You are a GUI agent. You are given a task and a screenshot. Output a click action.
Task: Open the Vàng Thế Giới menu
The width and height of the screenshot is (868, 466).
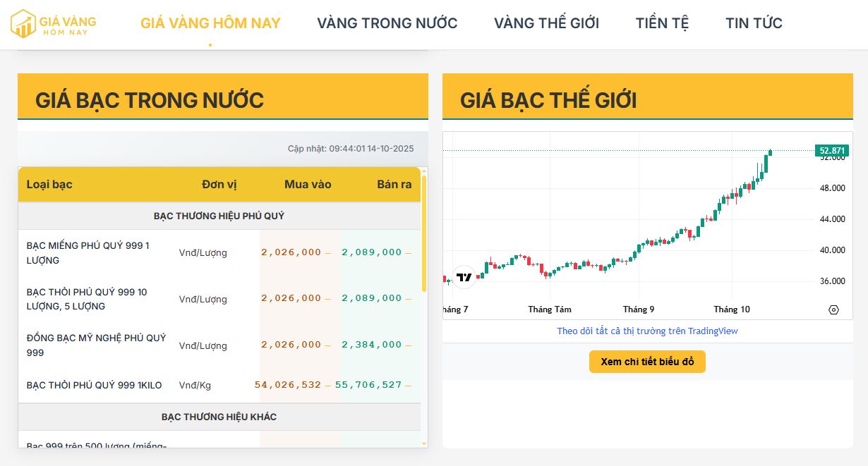pyautogui.click(x=546, y=23)
